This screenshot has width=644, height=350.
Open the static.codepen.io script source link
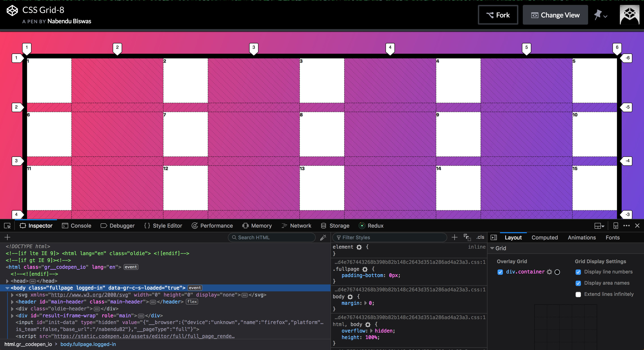tap(144, 336)
